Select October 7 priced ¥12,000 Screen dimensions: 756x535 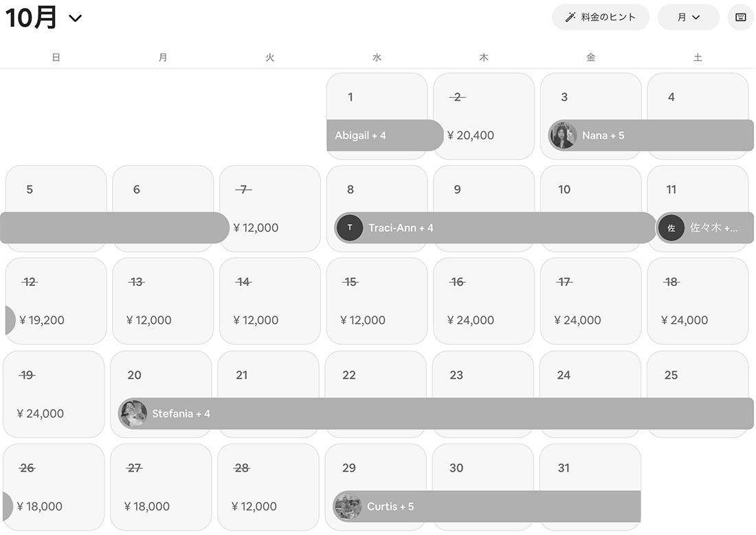point(269,208)
